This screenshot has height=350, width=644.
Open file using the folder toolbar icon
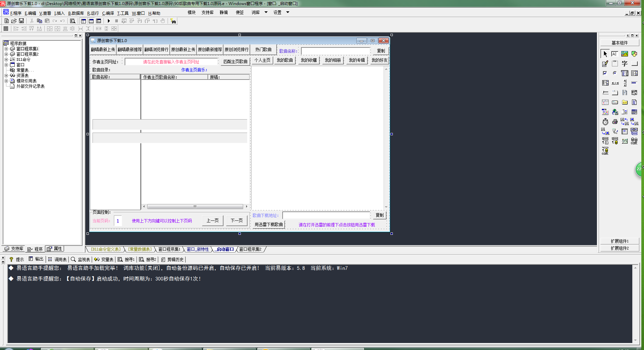(x=14, y=21)
